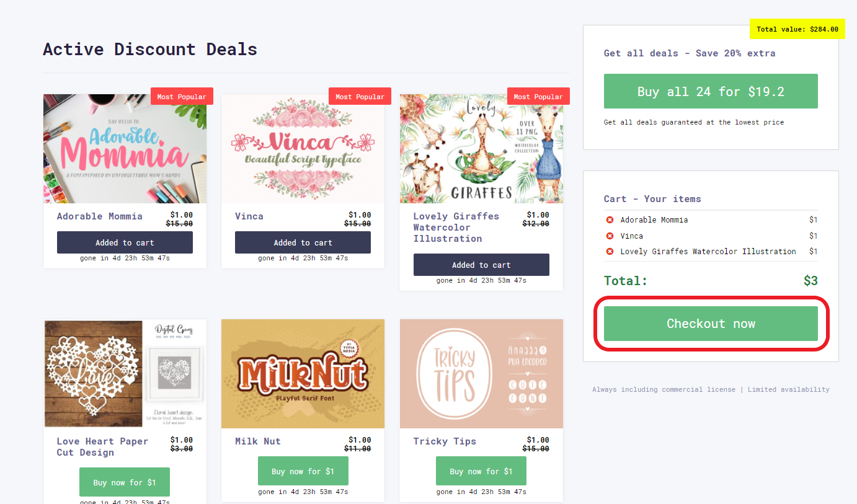Click the Checkout now button
The width and height of the screenshot is (857, 504).
coord(711,324)
